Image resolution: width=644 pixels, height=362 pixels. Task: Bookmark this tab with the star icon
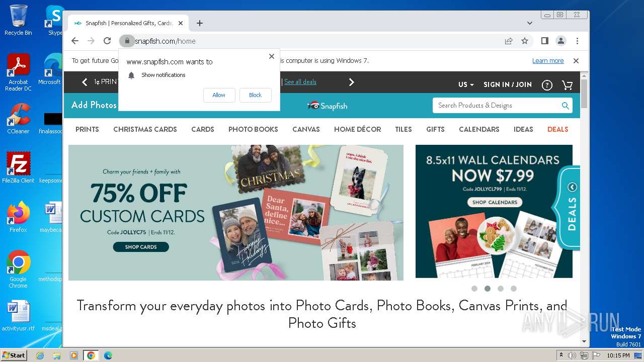pyautogui.click(x=525, y=41)
